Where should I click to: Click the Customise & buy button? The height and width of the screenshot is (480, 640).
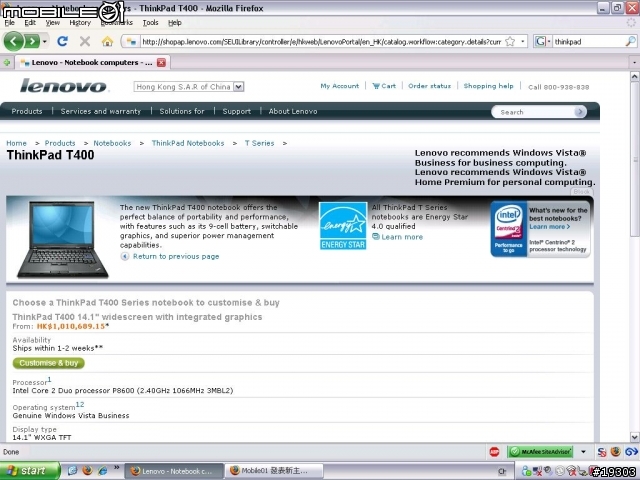[x=49, y=363]
